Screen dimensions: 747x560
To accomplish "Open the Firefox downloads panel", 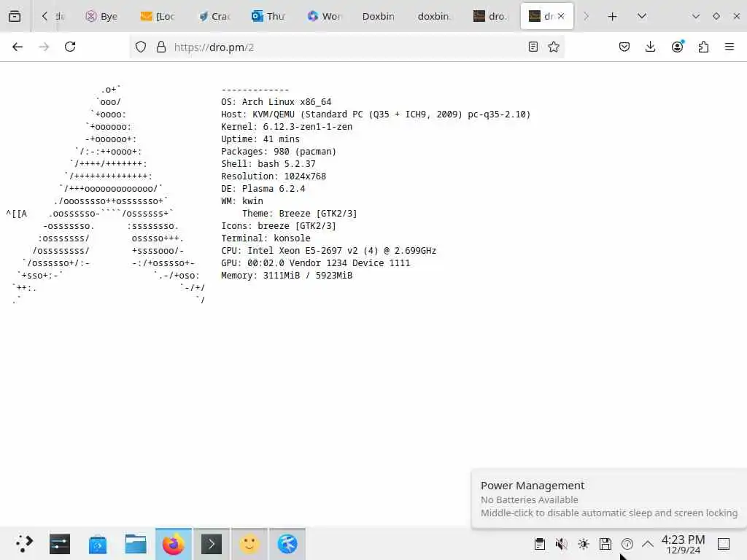I will click(650, 47).
